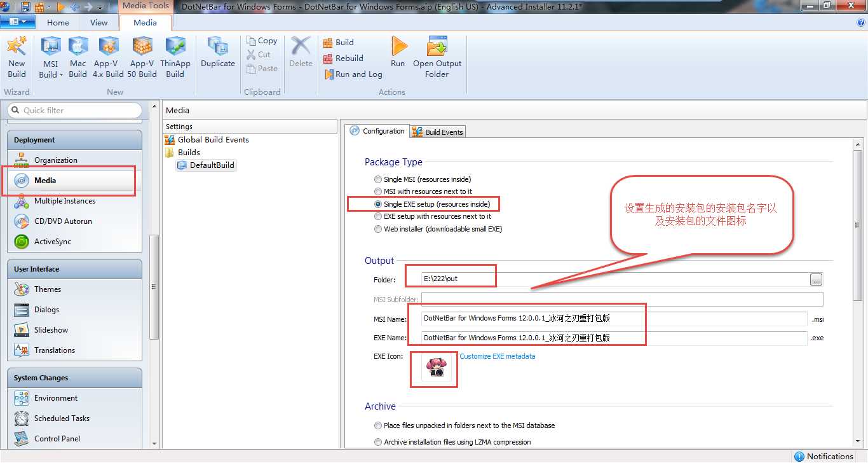
Task: Select Web installer (downloadable small EXE)
Action: (438, 229)
